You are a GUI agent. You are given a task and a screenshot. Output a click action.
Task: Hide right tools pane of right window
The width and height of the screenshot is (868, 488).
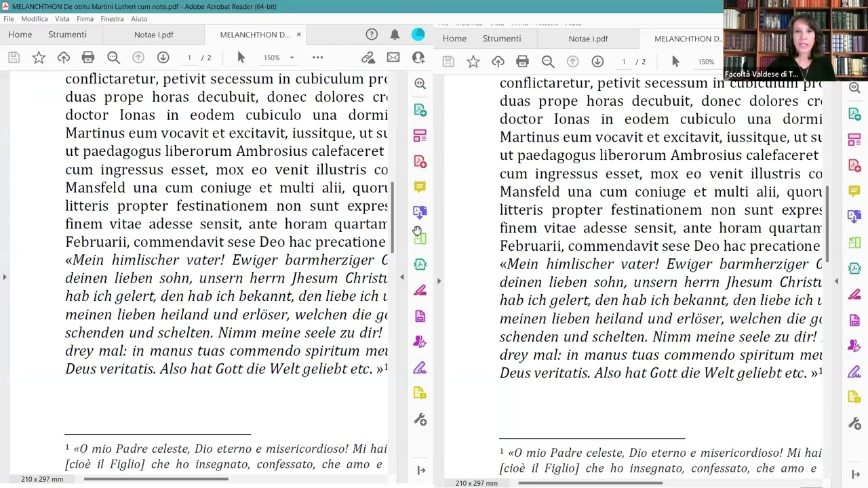pyautogui.click(x=836, y=281)
